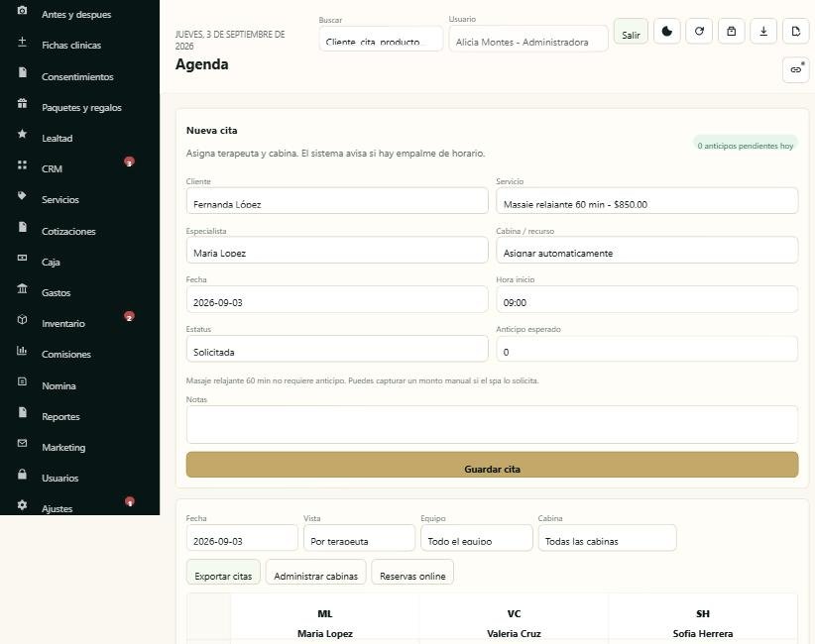Click the CRM grid icon
Image resolution: width=815 pixels, height=644 pixels.
coord(22,164)
